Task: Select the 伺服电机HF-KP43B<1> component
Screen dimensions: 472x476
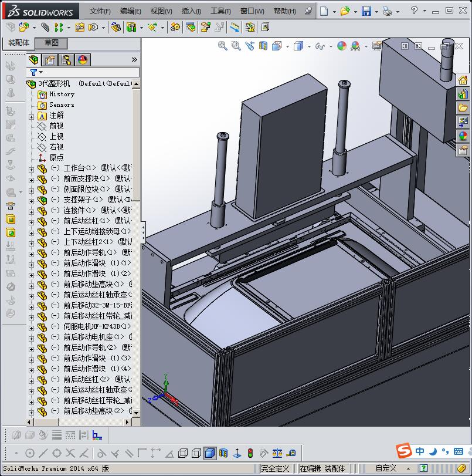Action: (x=97, y=326)
